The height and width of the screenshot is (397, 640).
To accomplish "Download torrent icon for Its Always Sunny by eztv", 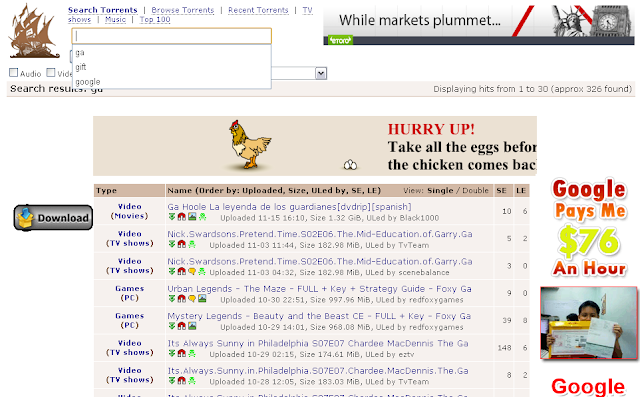I will tap(172, 354).
